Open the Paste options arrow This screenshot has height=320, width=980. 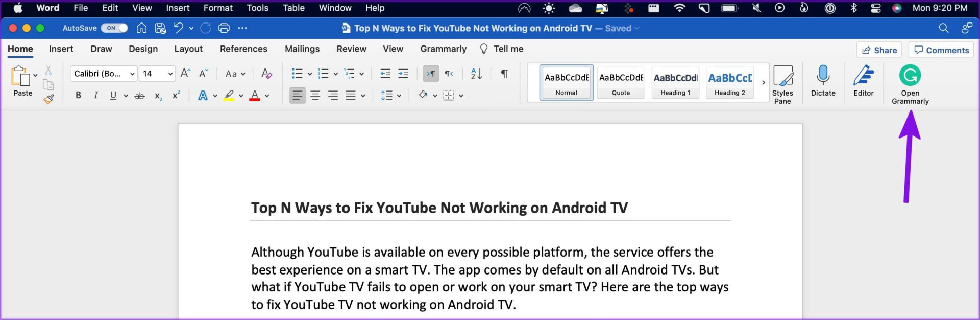coord(35,75)
